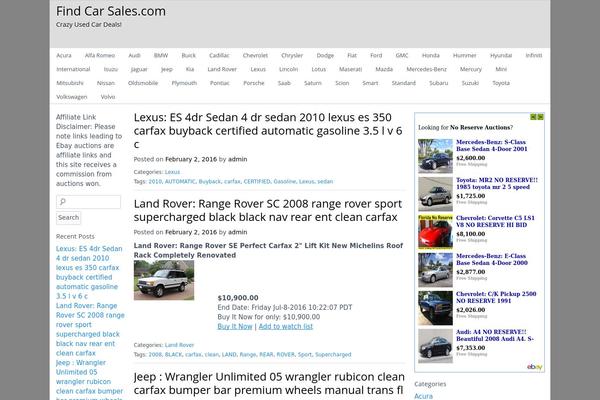Open the Lexus ES 350 post headline
This screenshot has width=600, height=400.
pos(268,131)
